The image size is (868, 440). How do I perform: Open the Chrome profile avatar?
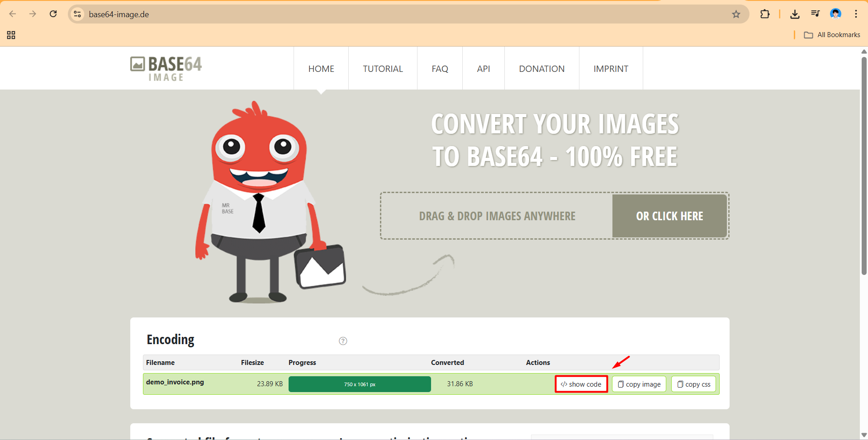point(835,14)
